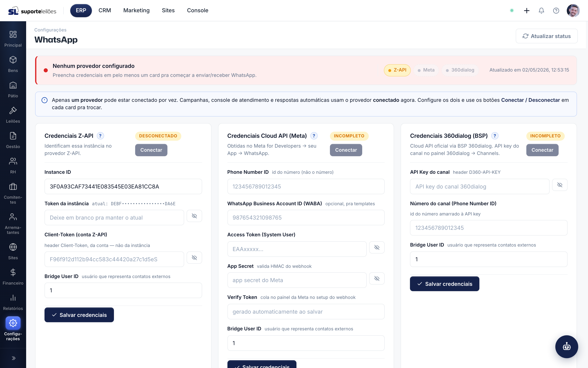Open the help circle icon in top bar
Viewport: 588px width, 368px height.
point(556,10)
